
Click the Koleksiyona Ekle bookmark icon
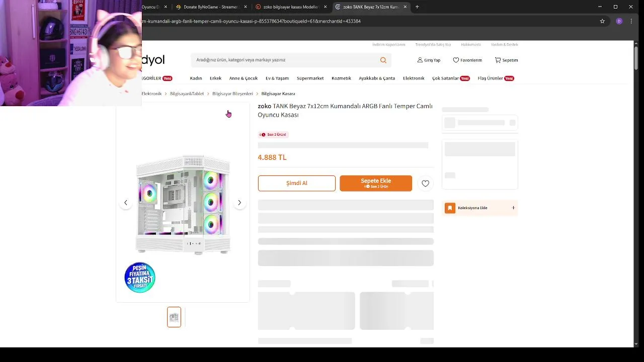point(450,208)
